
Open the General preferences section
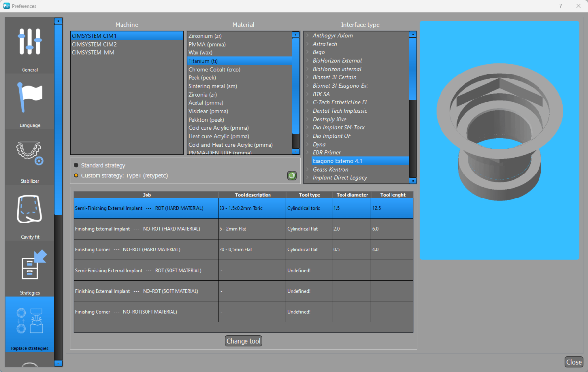(x=30, y=46)
